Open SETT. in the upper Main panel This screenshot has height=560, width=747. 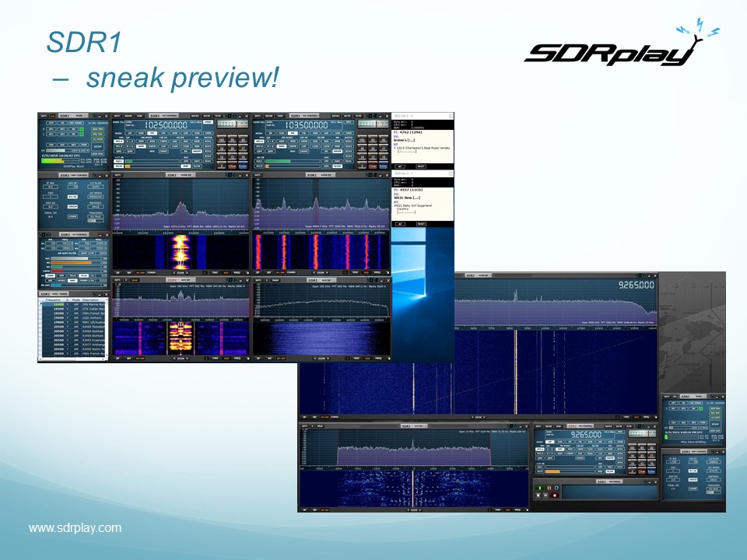point(44,116)
